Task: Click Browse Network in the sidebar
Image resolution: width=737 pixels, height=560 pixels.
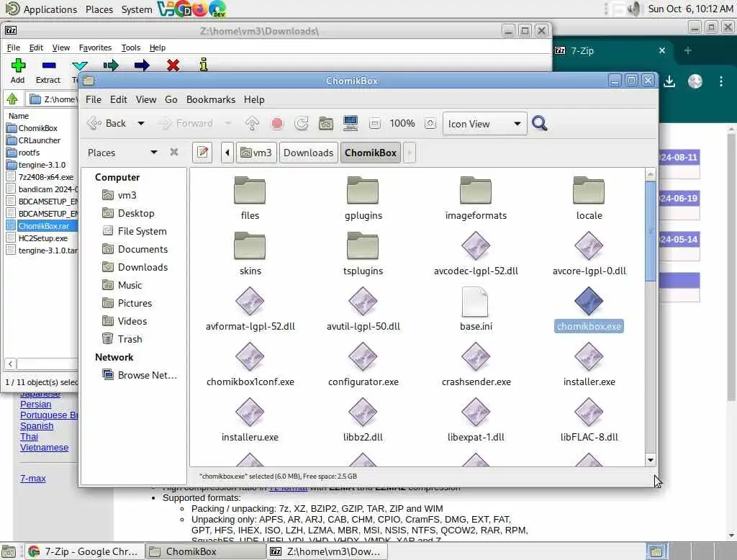Action: 147,375
